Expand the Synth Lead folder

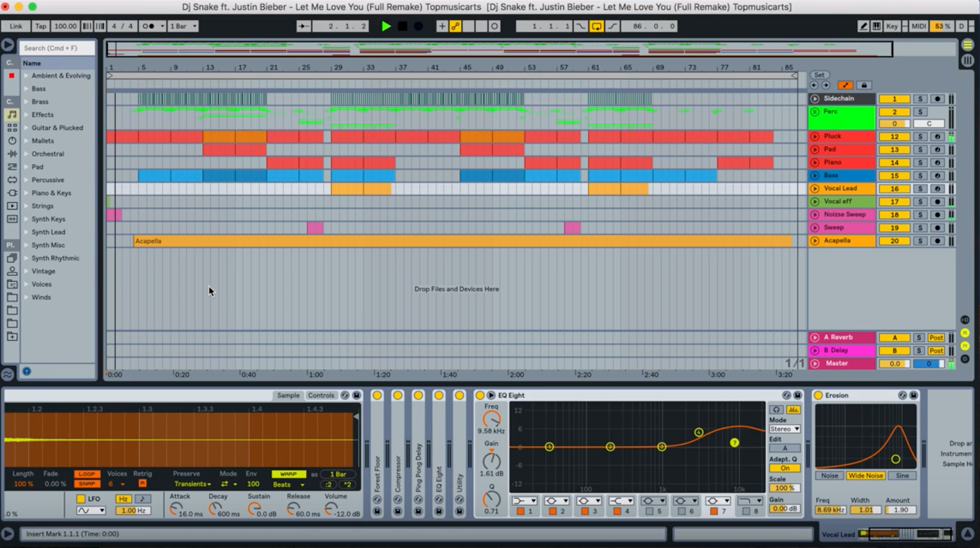point(26,232)
